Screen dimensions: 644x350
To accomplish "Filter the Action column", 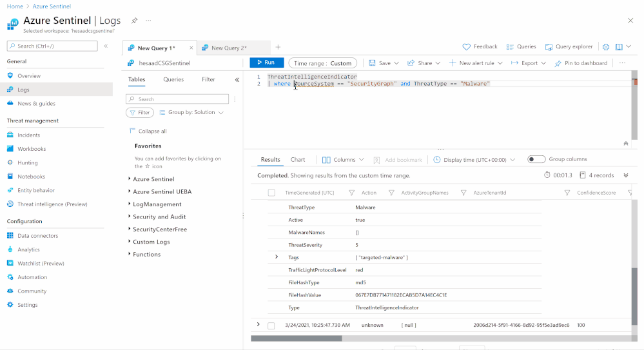I will pyautogui.click(x=391, y=193).
